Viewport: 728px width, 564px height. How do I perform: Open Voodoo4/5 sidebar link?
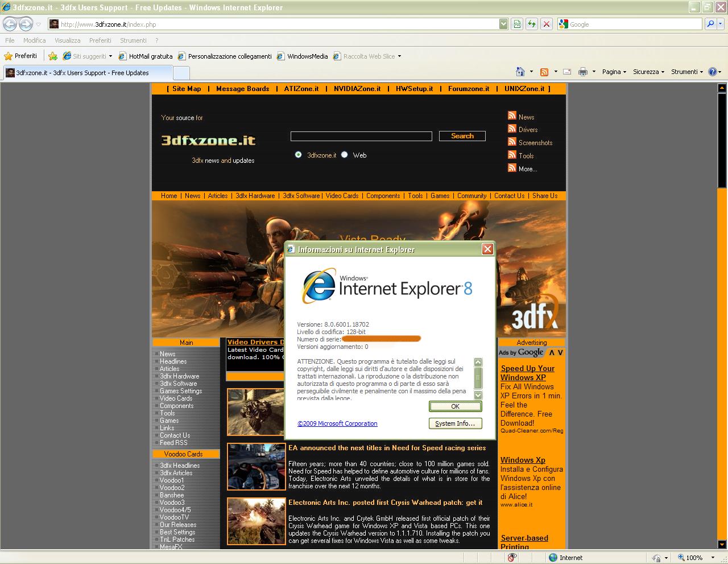[175, 510]
